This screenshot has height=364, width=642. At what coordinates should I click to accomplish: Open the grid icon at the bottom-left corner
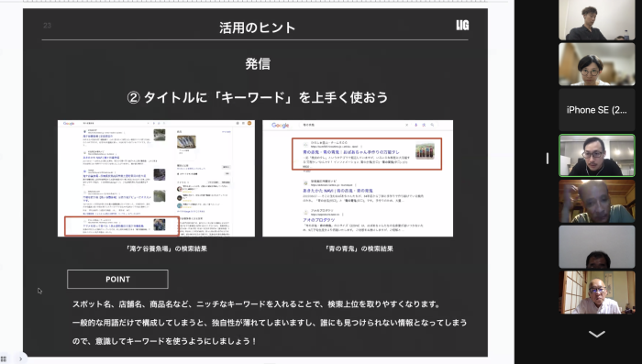coord(4,359)
